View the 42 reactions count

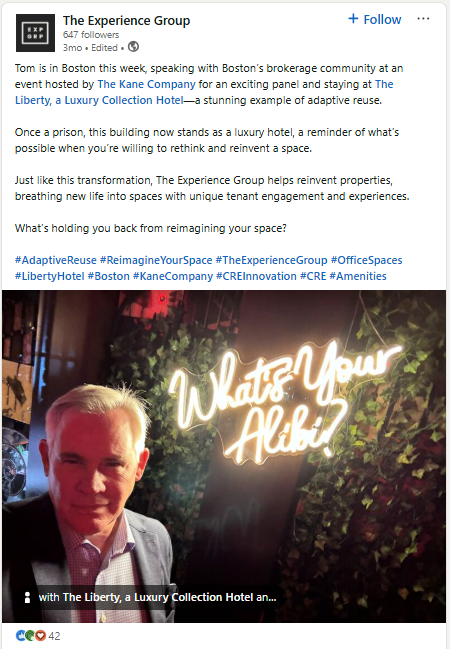54,636
